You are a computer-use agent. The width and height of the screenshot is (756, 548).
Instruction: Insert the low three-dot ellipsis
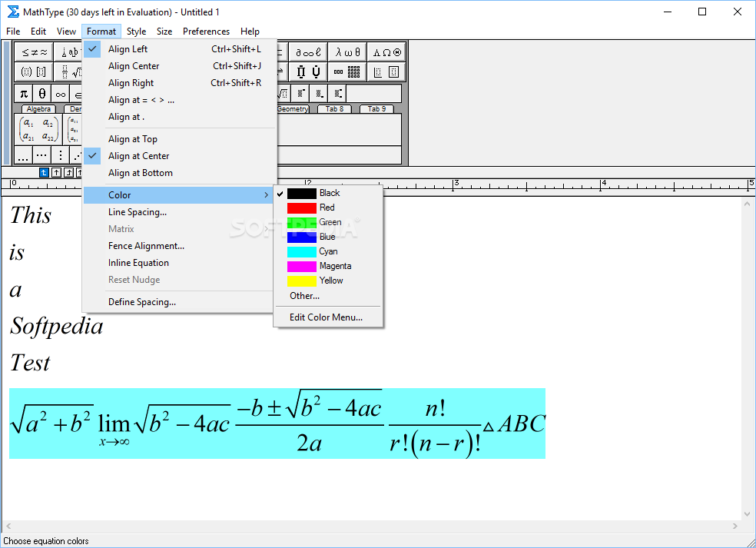(23, 155)
